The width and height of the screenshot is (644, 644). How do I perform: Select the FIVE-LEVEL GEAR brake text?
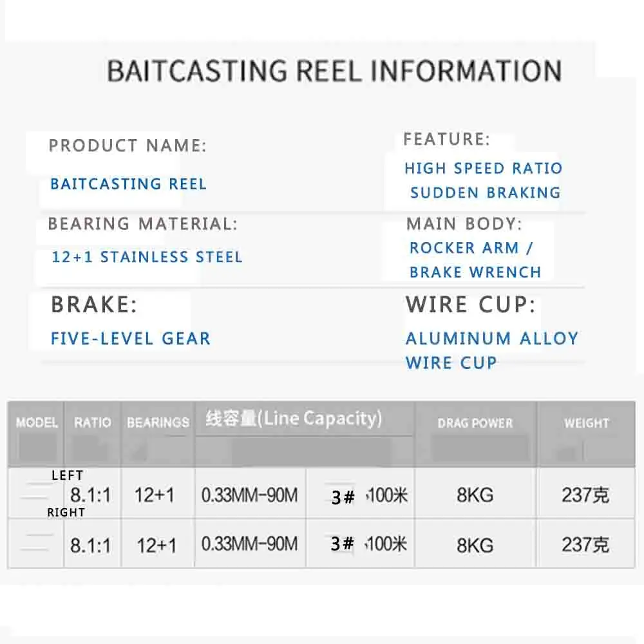tap(131, 339)
